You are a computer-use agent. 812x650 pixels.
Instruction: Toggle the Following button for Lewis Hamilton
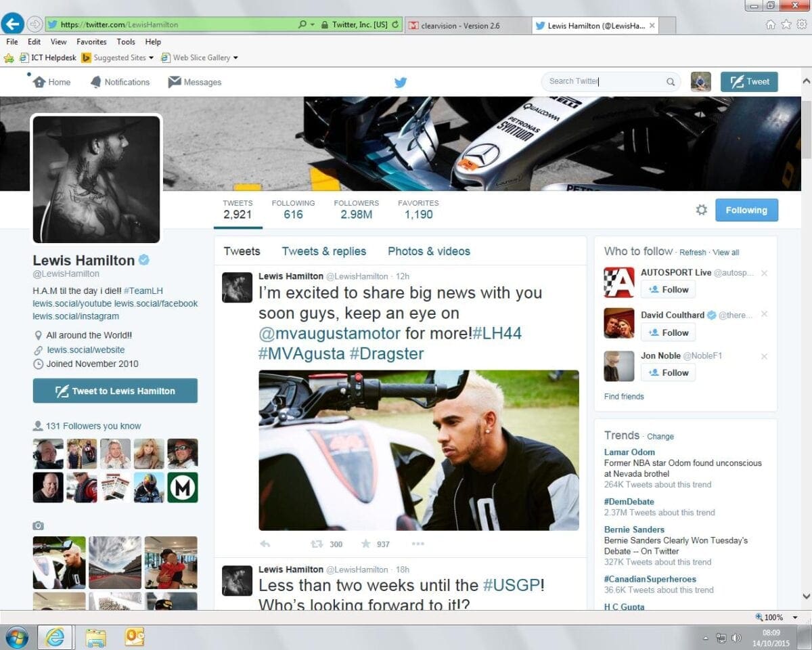[746, 210]
